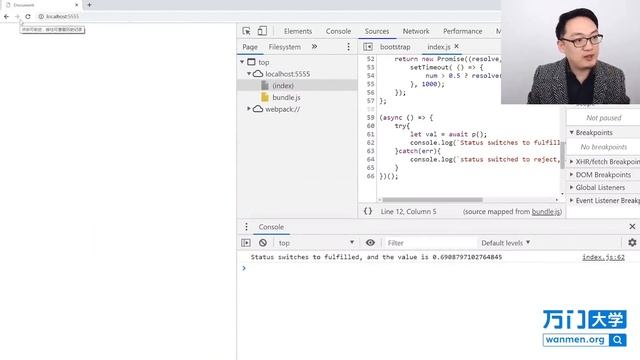Click the localhost:5555 address bar
Viewport: 640px width, 360px height.
62,16
